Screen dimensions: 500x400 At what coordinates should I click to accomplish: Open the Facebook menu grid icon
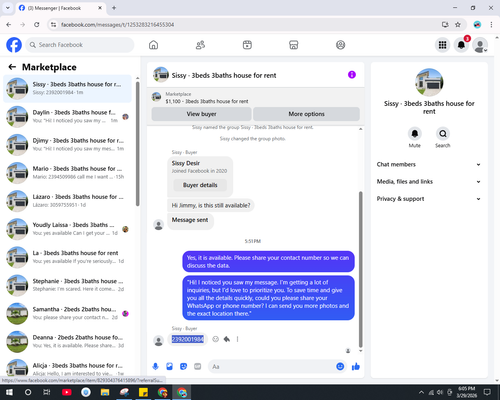pyautogui.click(x=442, y=45)
